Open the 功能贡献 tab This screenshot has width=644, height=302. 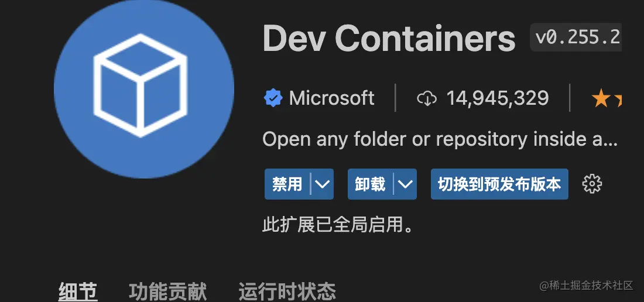(167, 291)
